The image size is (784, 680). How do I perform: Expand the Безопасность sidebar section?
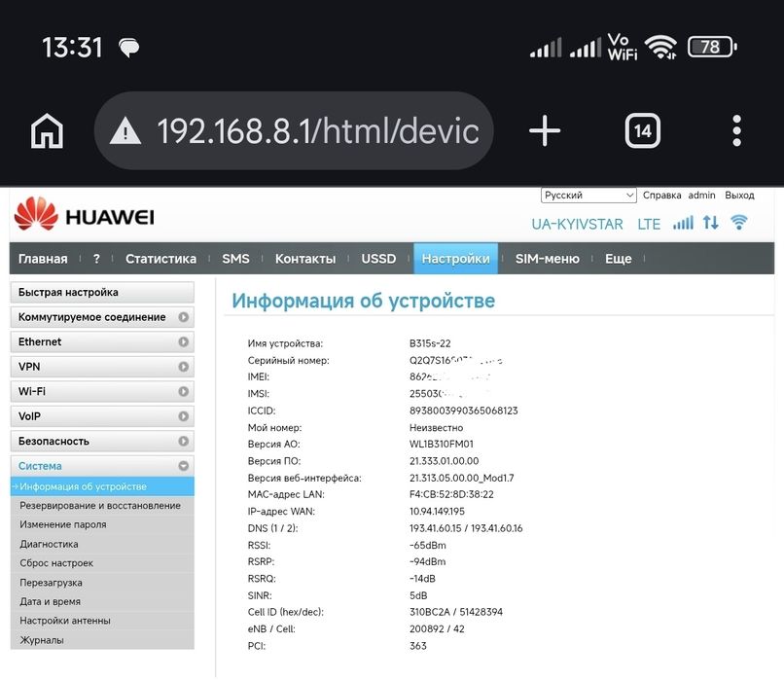click(x=102, y=441)
